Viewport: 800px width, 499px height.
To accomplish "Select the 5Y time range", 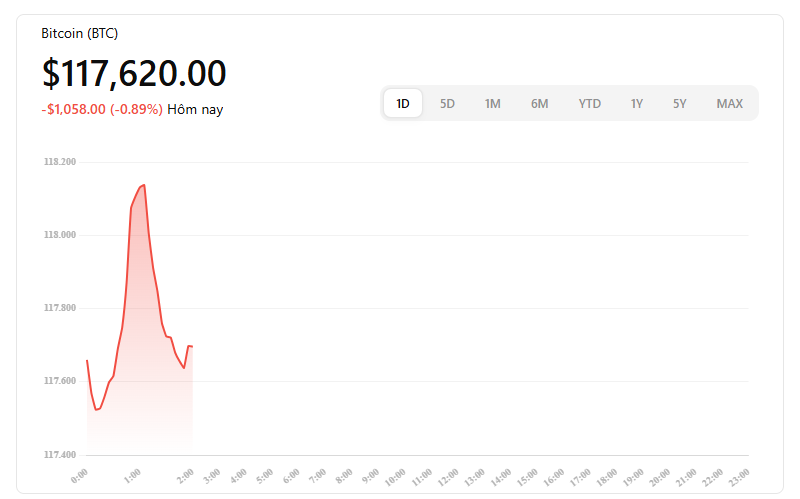I will point(679,104).
